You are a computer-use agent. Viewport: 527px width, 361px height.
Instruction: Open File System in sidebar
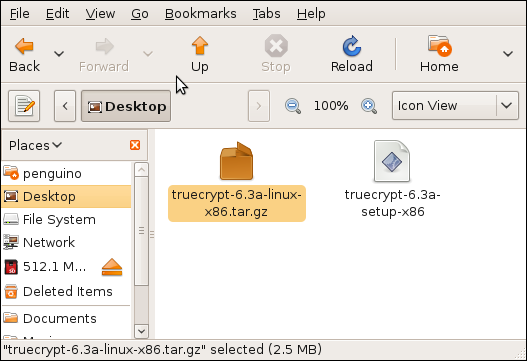[x=66, y=219]
